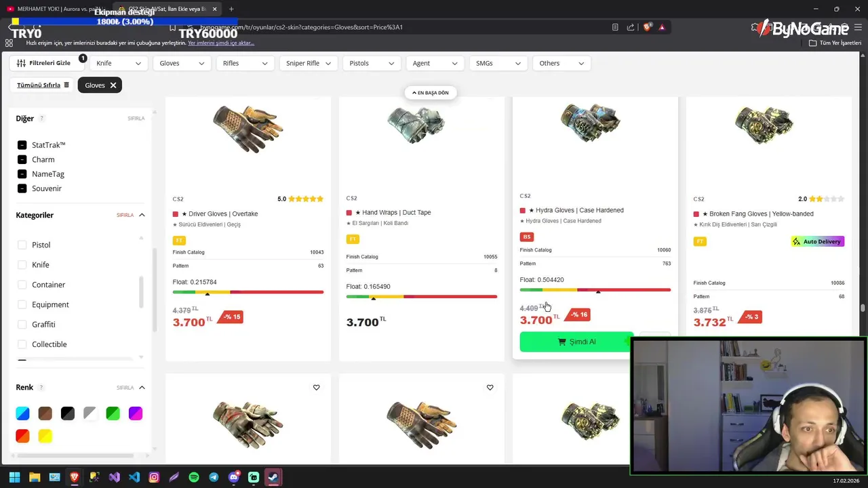The width and height of the screenshot is (868, 488).
Task: Click the share page icon
Action: tap(631, 27)
